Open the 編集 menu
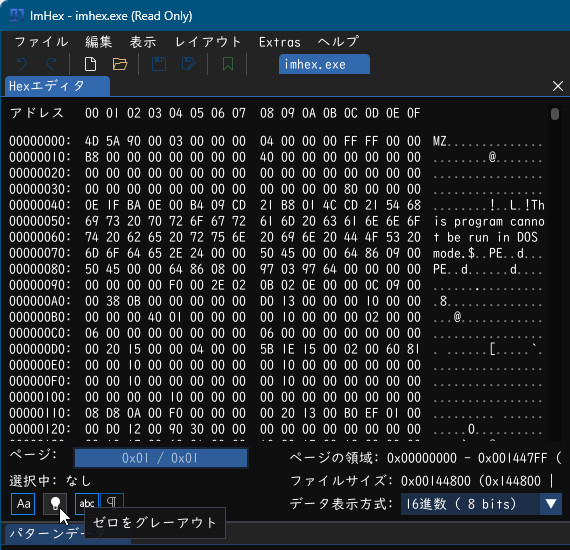This screenshot has width=570, height=550. coord(99,42)
